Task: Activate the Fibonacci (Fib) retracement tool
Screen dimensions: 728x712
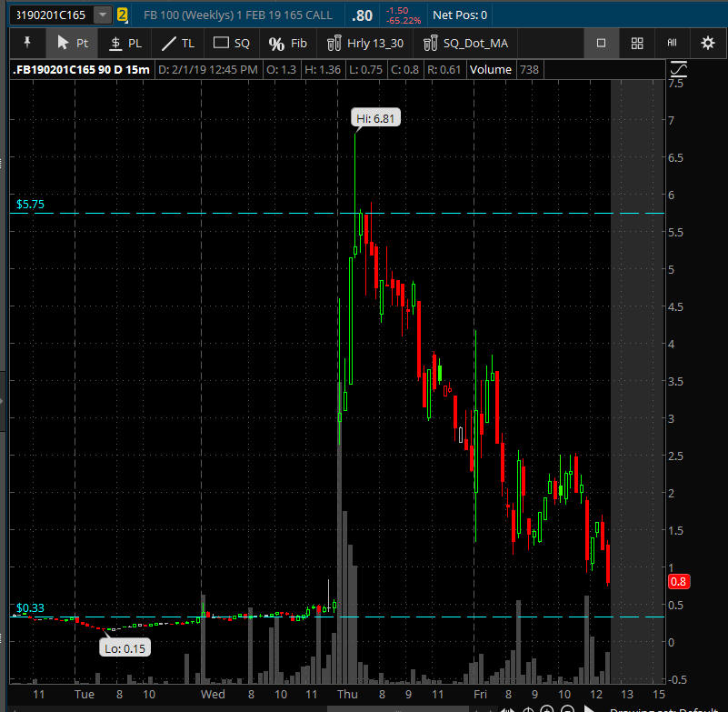Action: [288, 43]
